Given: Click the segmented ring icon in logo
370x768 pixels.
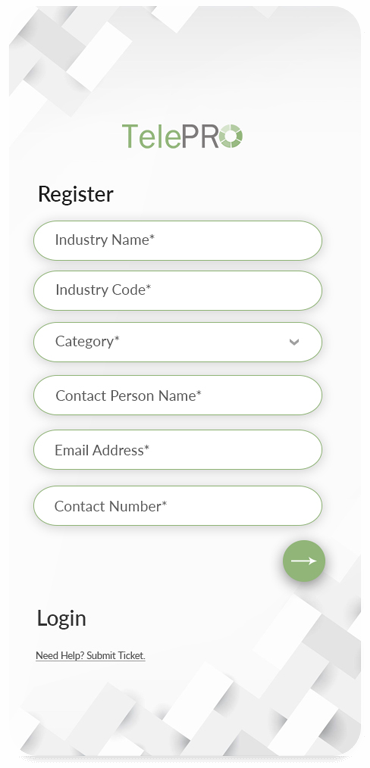Looking at the screenshot, I should click(231, 136).
